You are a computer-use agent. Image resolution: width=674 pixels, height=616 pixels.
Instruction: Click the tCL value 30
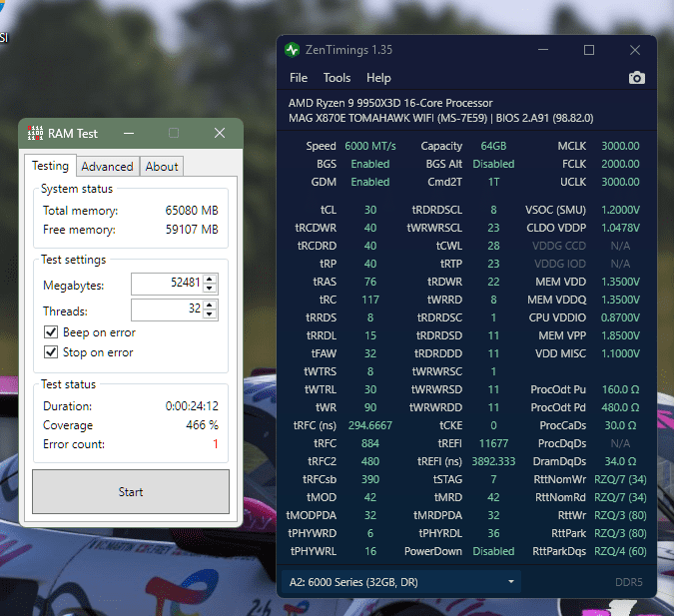(x=370, y=210)
